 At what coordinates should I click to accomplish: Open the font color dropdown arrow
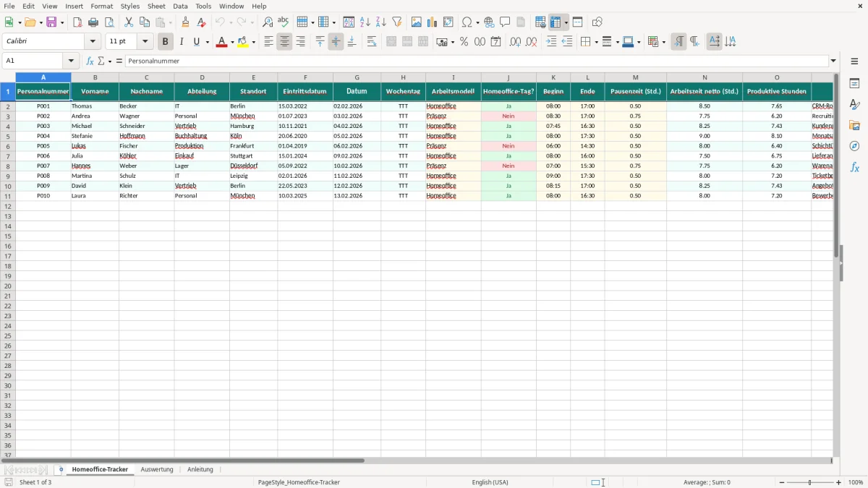(x=231, y=42)
